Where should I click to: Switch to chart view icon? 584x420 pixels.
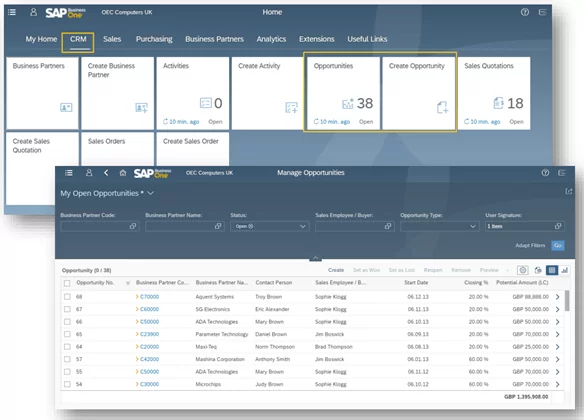[x=565, y=270]
